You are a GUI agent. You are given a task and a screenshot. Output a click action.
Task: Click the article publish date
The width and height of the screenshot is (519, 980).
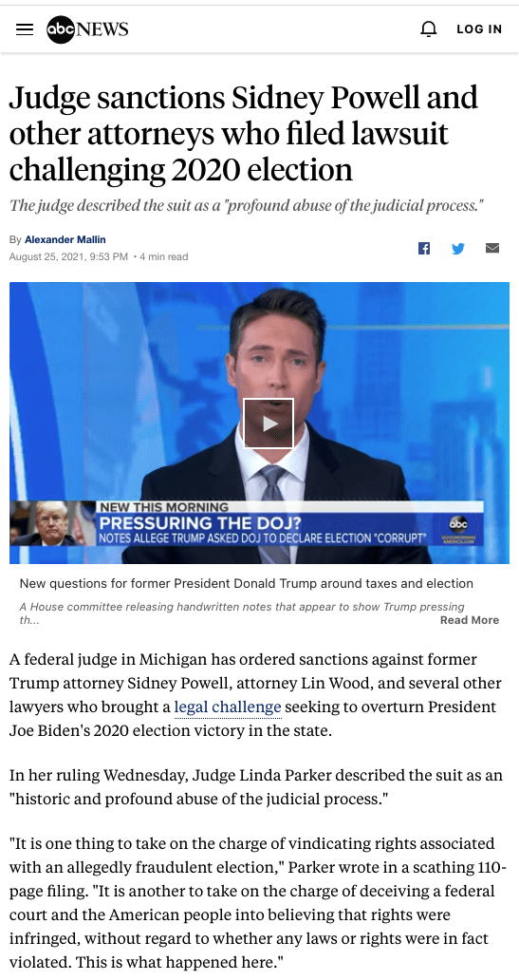click(x=68, y=256)
